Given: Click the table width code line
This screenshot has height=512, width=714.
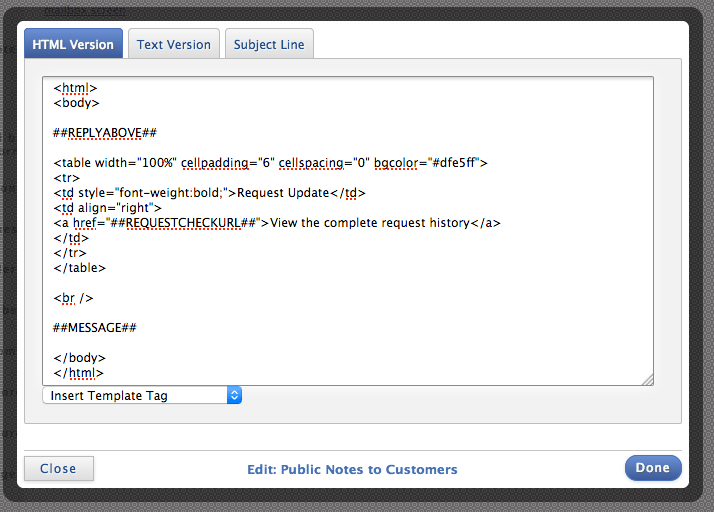Looking at the screenshot, I should [x=270, y=163].
